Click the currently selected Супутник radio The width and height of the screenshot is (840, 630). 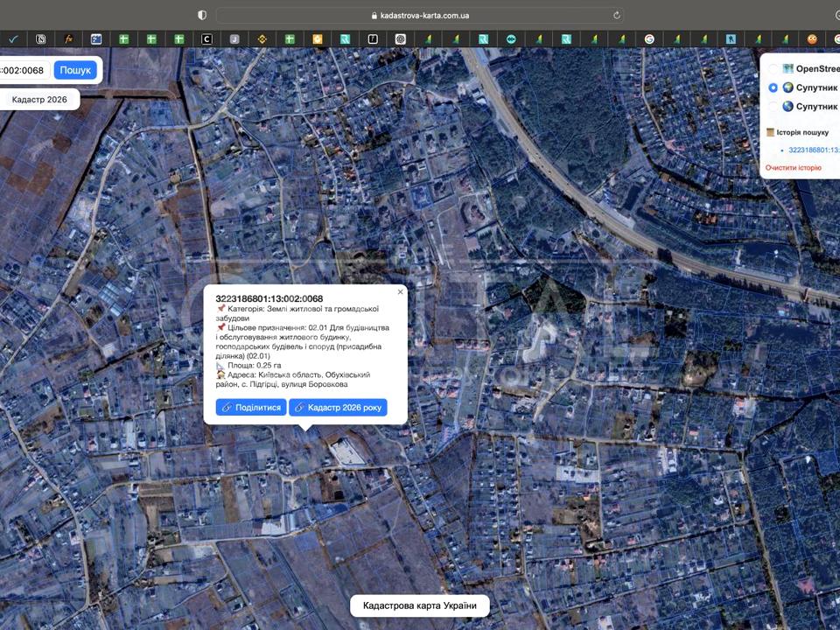(773, 87)
